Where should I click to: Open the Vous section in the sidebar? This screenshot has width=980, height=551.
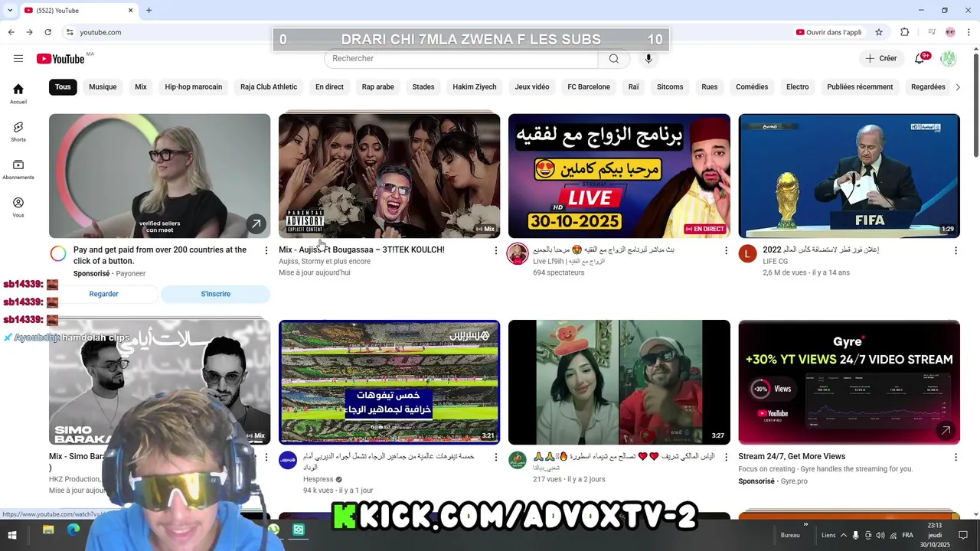tap(18, 207)
